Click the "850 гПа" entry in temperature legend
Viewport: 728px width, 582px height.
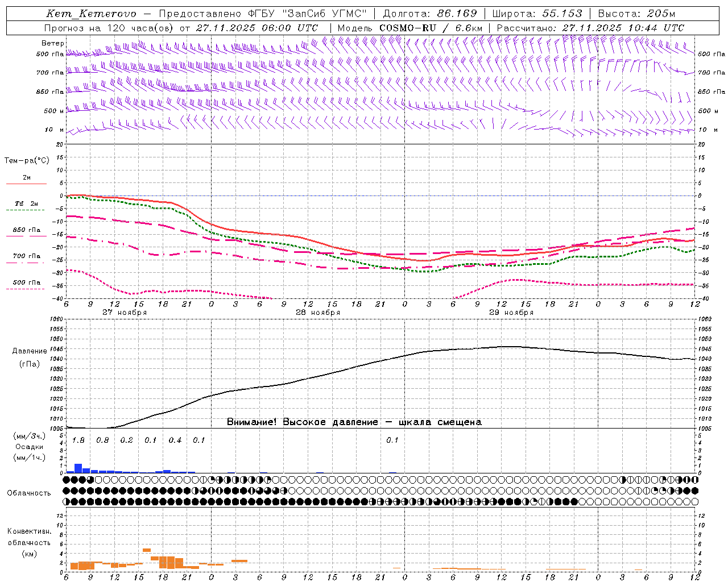[27, 230]
